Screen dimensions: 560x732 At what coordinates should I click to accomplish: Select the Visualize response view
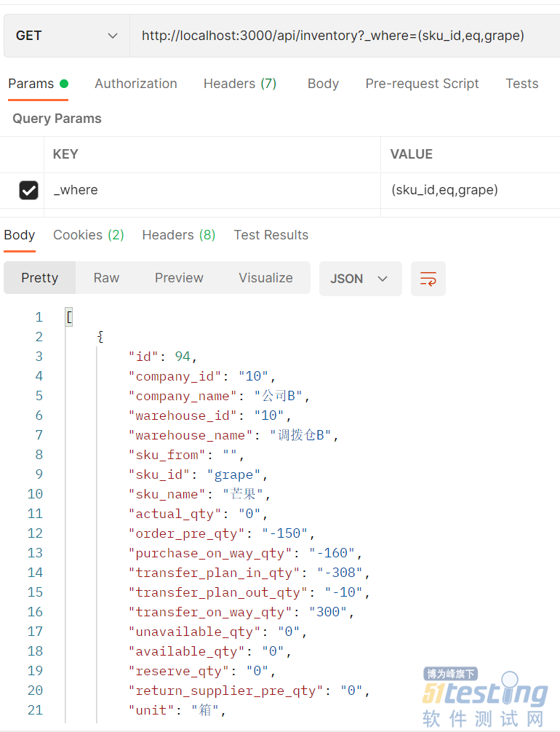pos(265,278)
